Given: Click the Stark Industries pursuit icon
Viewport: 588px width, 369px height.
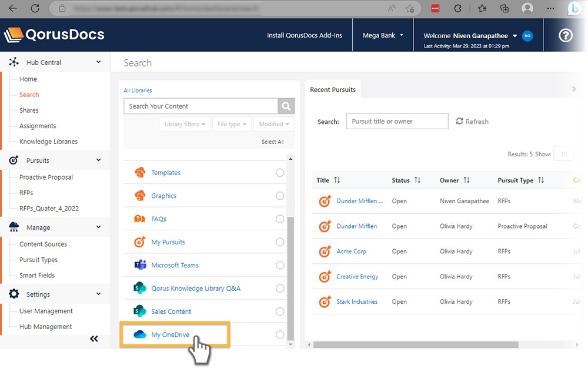Looking at the screenshot, I should pyautogui.click(x=325, y=301).
